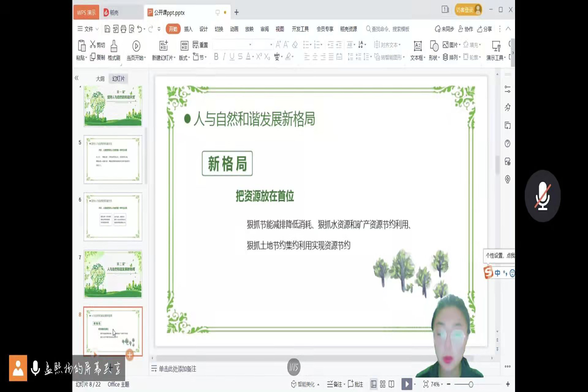Toggle Italic formatting
Screen dimensions: 588x392
point(224,57)
